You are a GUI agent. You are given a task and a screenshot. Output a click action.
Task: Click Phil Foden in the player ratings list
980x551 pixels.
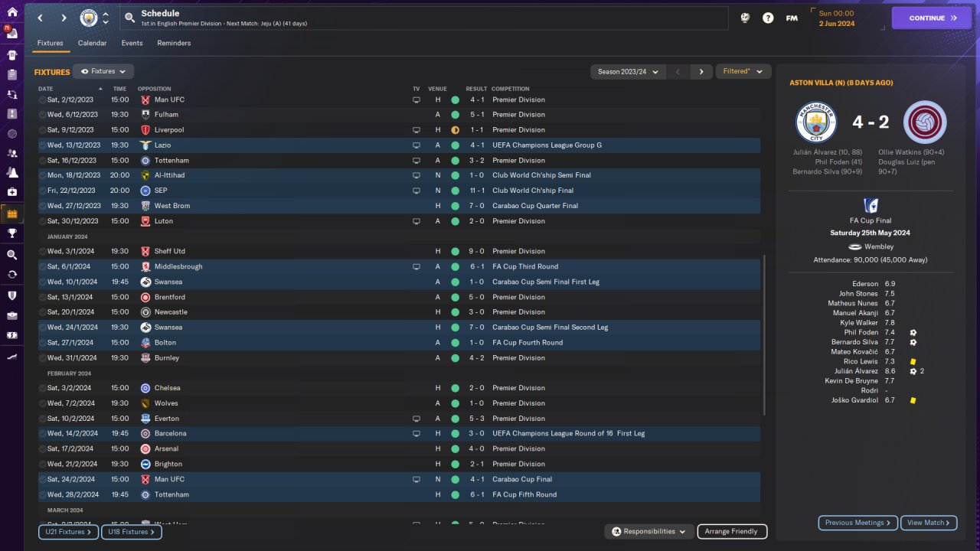[x=861, y=332]
